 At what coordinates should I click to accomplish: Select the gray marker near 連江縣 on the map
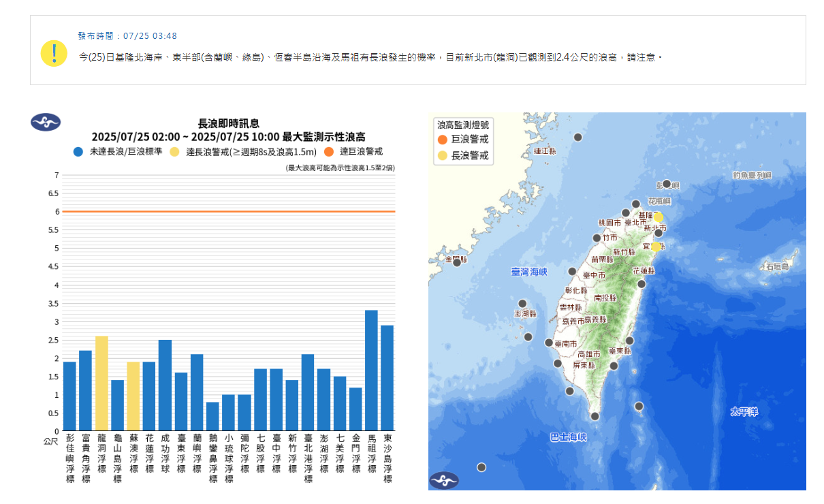coord(578,137)
